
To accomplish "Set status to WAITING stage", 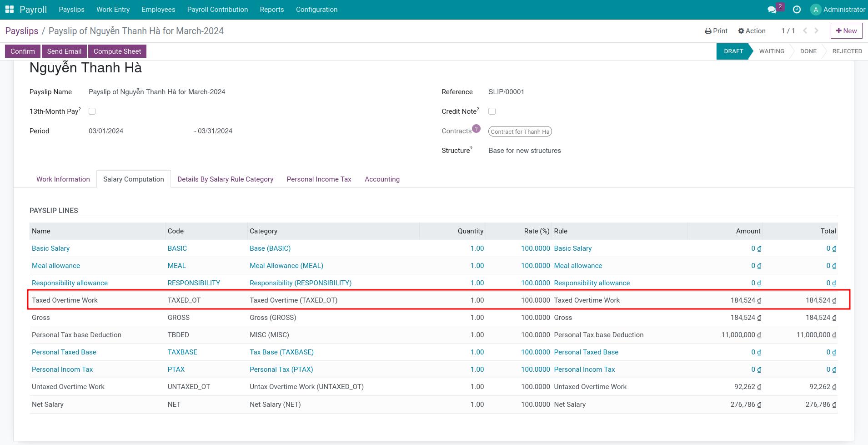I will tap(772, 51).
